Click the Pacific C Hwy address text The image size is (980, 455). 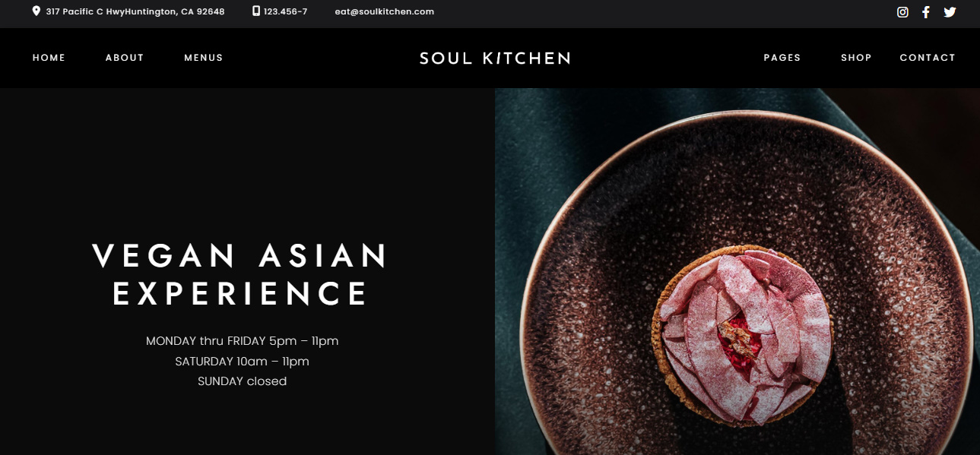[135, 11]
